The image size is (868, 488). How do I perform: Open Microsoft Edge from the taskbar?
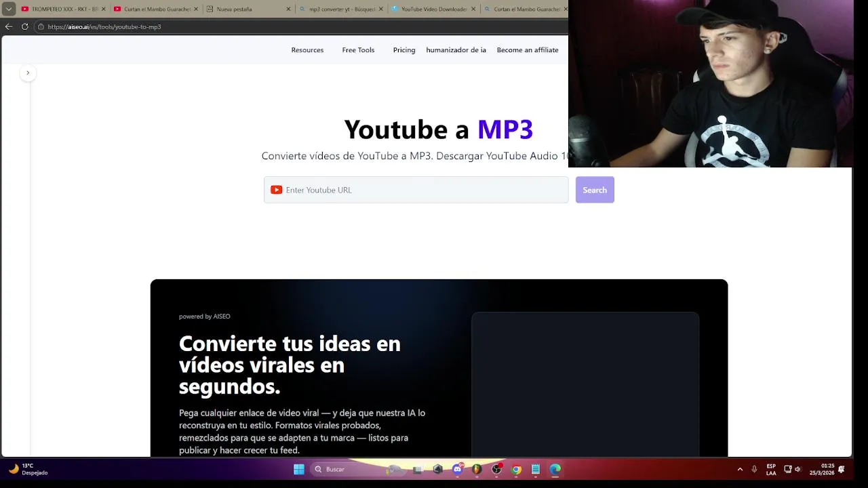click(x=555, y=469)
